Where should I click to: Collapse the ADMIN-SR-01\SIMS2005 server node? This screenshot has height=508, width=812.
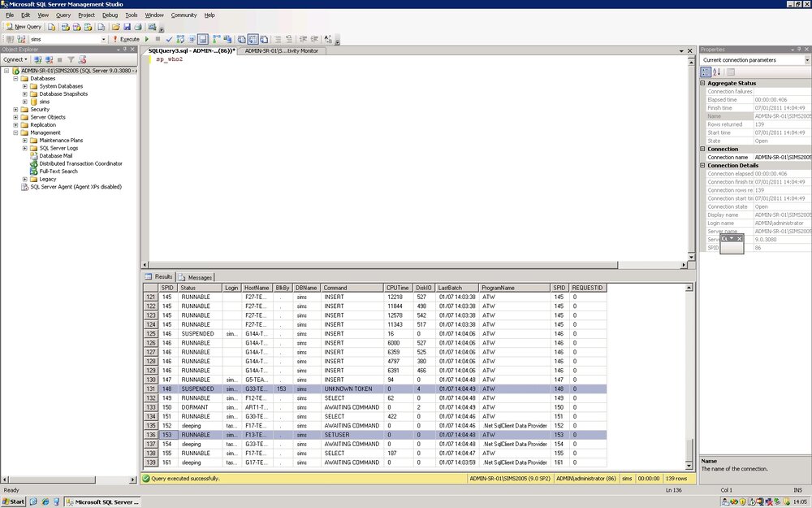pyautogui.click(x=6, y=71)
